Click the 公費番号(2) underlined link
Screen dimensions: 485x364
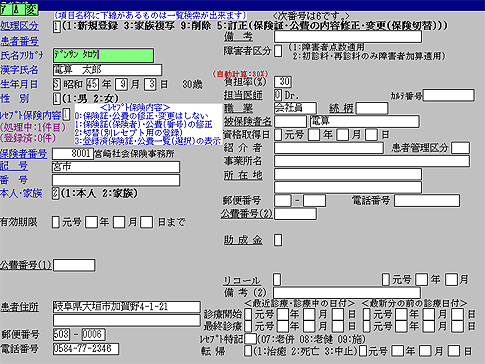click(247, 214)
